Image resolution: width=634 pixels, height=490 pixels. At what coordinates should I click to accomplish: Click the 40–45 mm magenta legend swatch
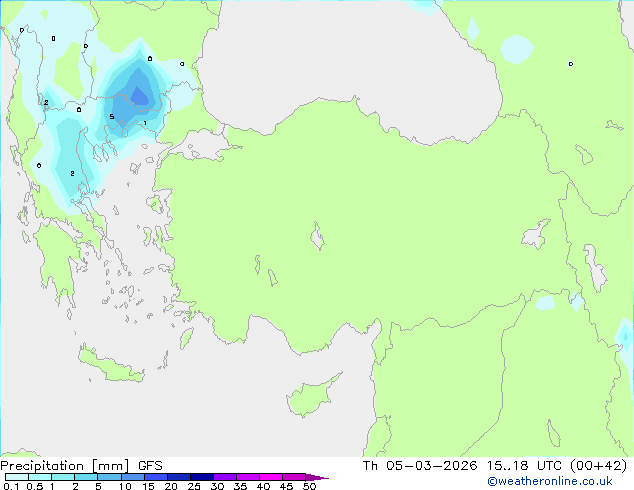pyautogui.click(x=271, y=477)
